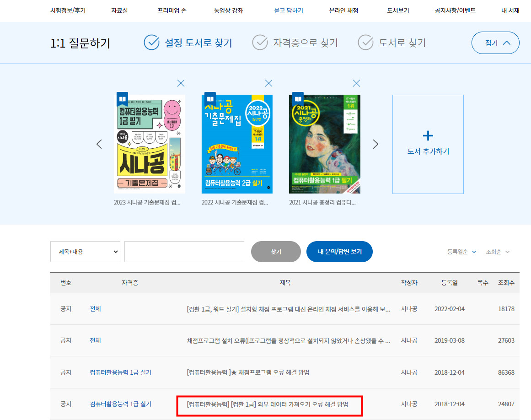Screen dimensions: 531x420
Task: Click bookmark icon on 2021 총정리 cover
Action: click(298, 98)
